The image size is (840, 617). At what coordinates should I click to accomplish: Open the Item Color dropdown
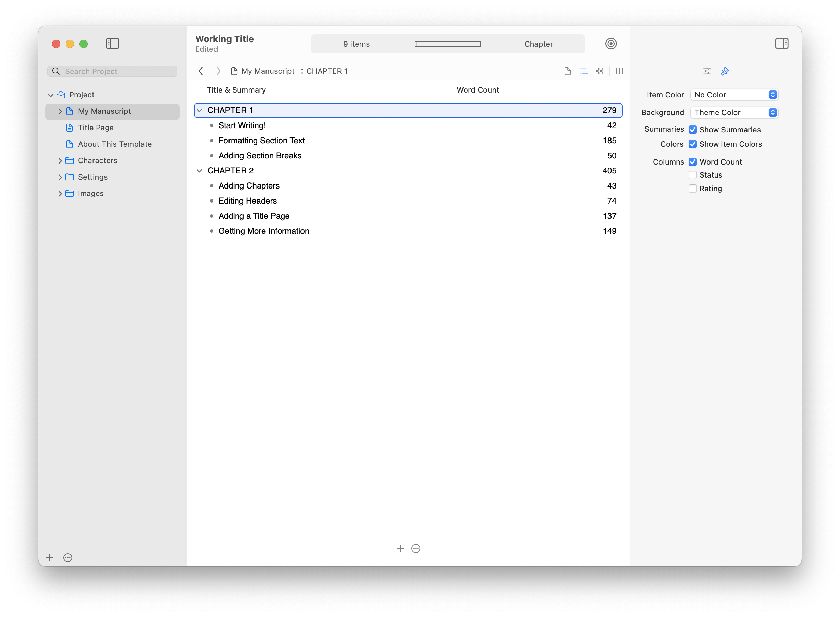tap(734, 95)
